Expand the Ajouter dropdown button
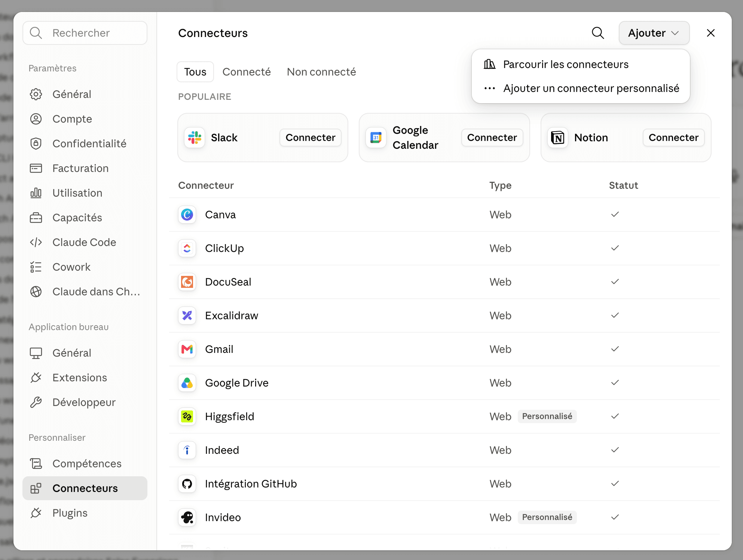This screenshot has height=560, width=743. [x=654, y=33]
